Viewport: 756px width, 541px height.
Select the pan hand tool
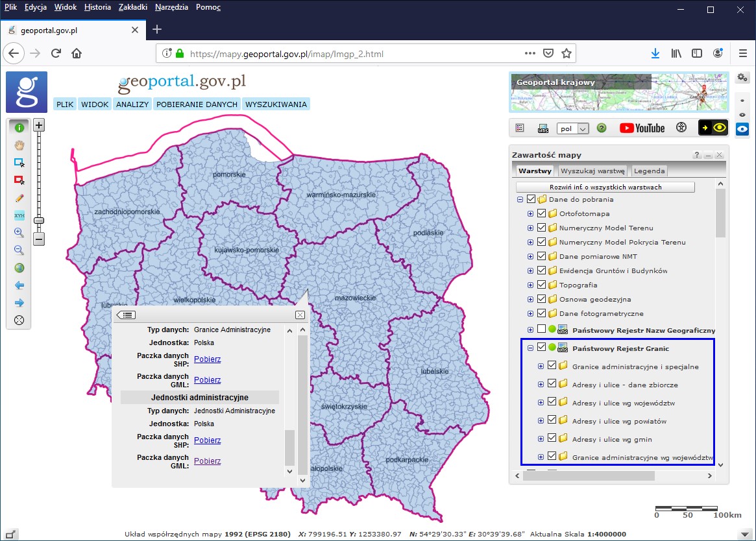coord(19,145)
